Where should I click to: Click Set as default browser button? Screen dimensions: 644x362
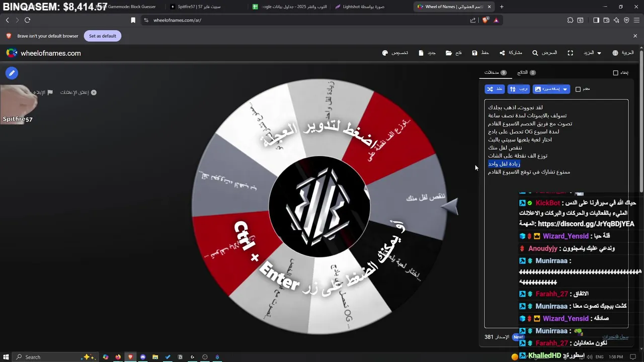(x=103, y=36)
